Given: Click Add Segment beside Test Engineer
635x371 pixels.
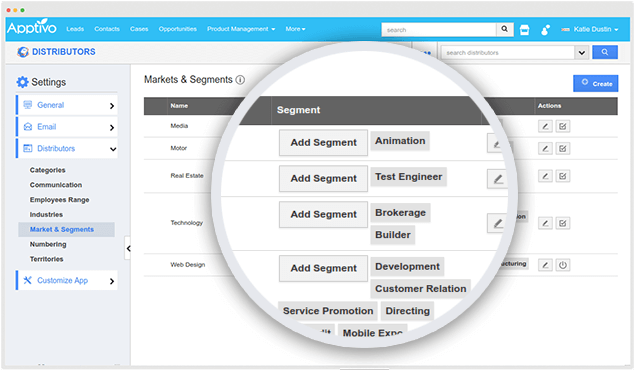Looking at the screenshot, I should [323, 179].
